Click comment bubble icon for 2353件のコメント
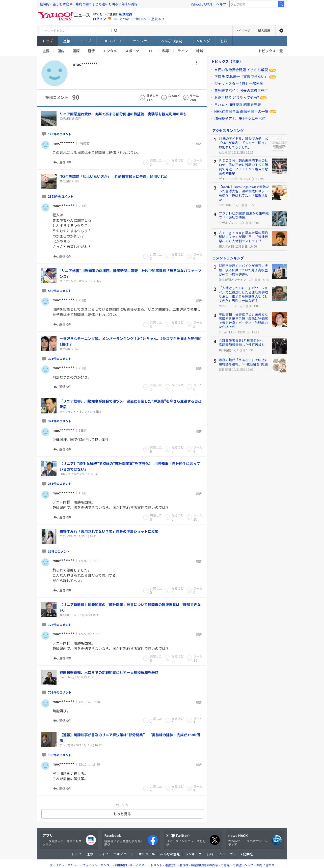The image size is (324, 868). pyautogui.click(x=44, y=196)
